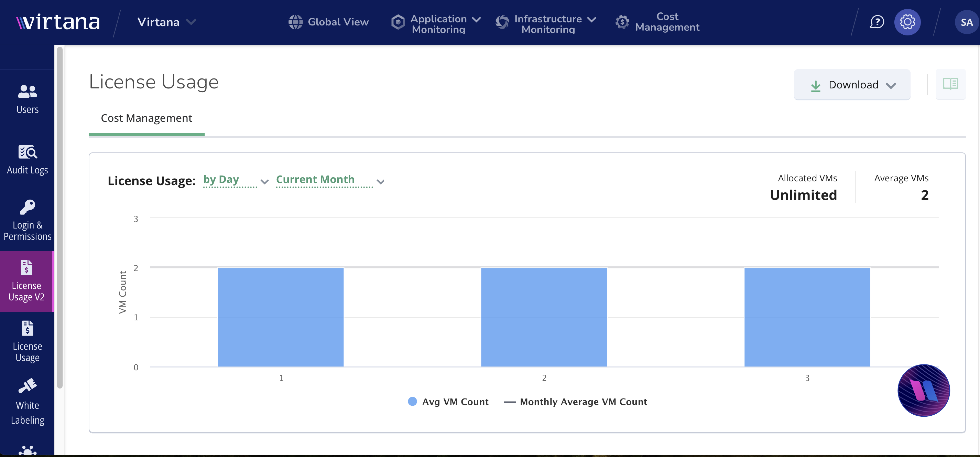Open the older License Usage sidebar item

pyautogui.click(x=27, y=342)
